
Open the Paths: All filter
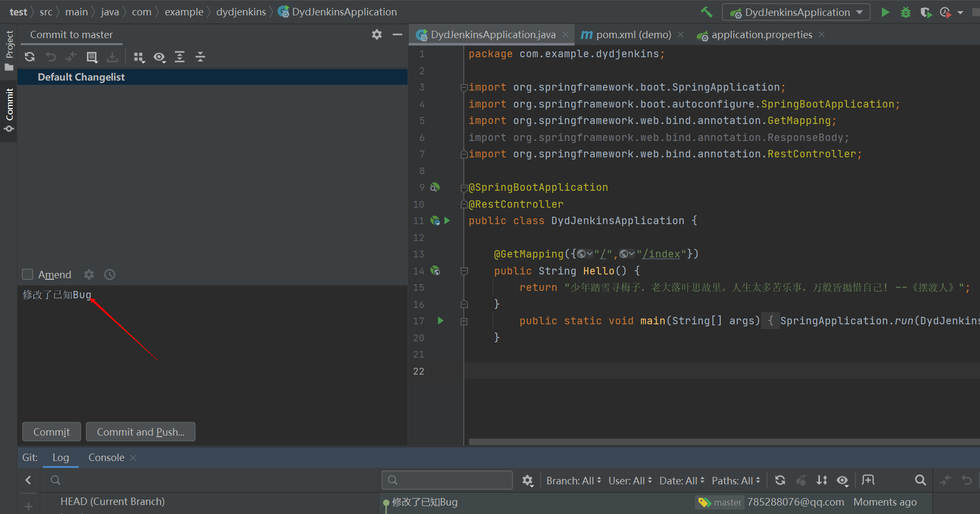click(x=736, y=481)
